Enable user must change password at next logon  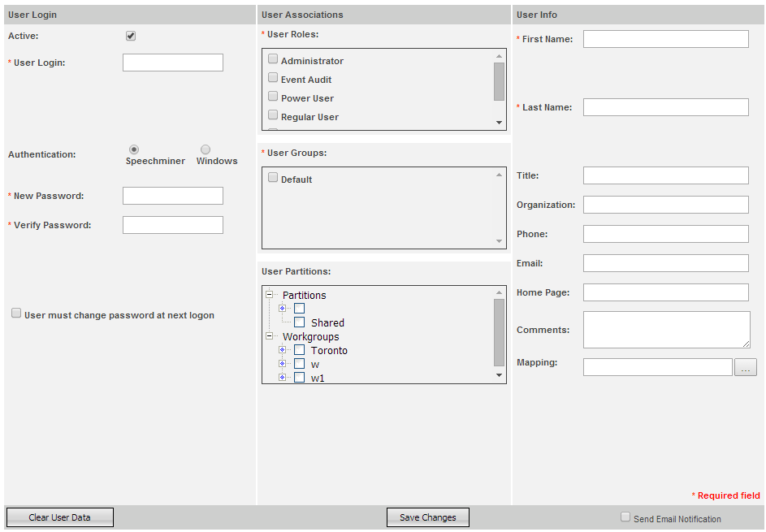click(16, 314)
